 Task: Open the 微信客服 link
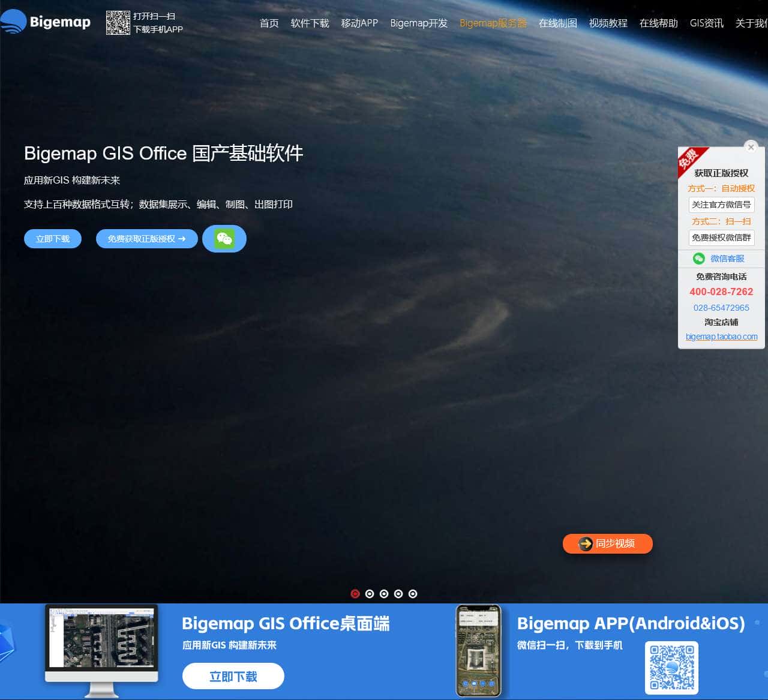[x=727, y=259]
